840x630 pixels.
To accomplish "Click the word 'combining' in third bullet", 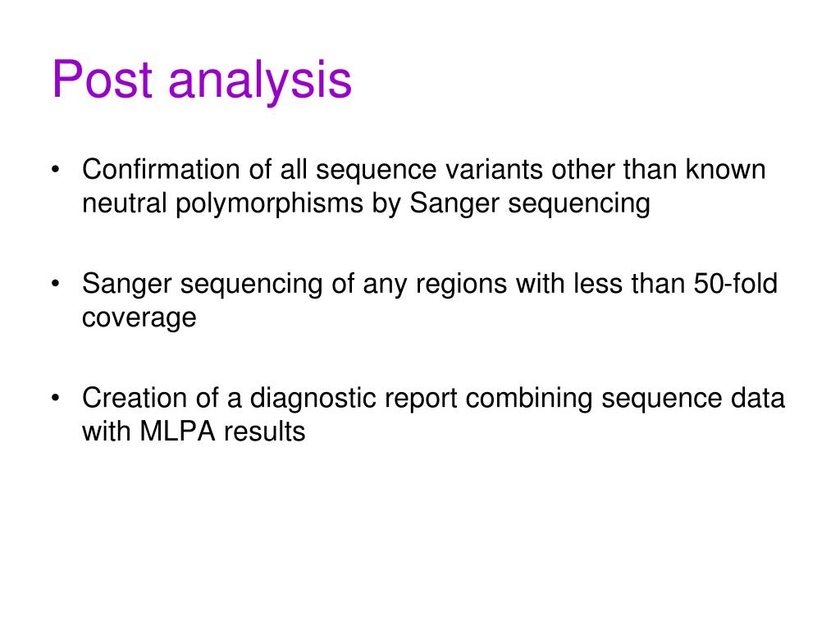I will [x=529, y=399].
